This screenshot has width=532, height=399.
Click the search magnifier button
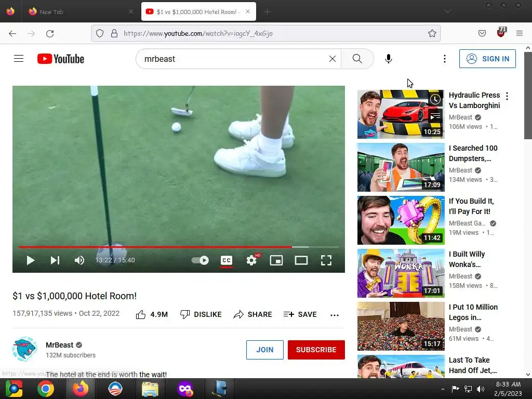coord(357,59)
